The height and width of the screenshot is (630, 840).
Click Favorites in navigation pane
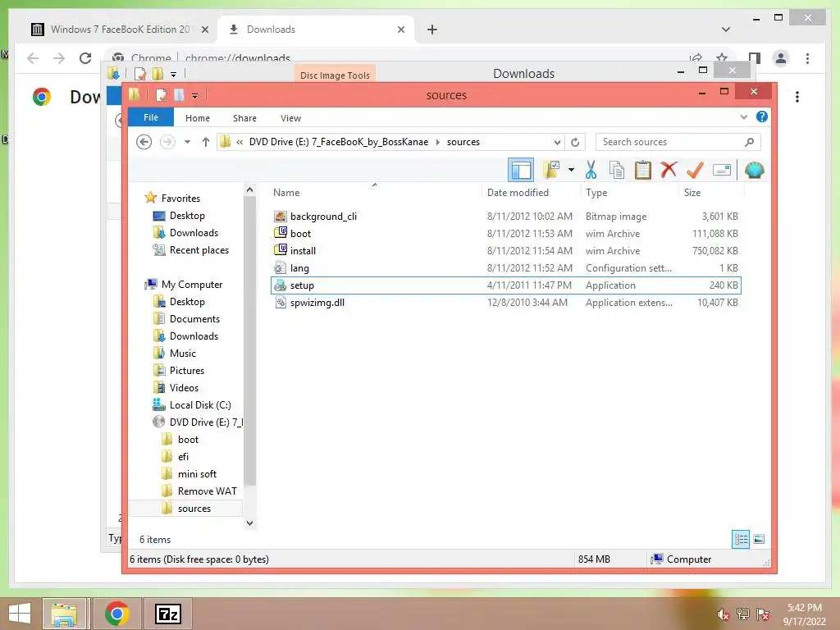(180, 199)
